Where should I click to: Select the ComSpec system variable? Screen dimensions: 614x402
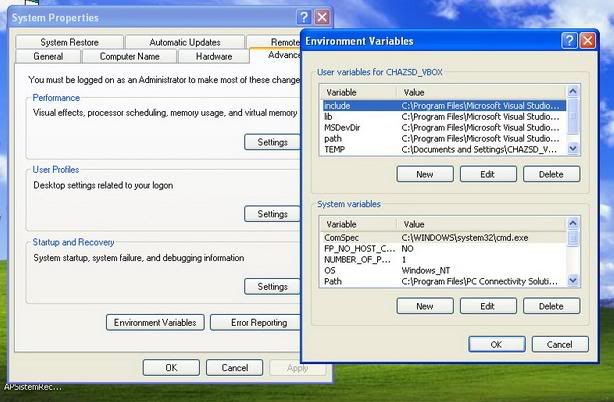tap(341, 237)
